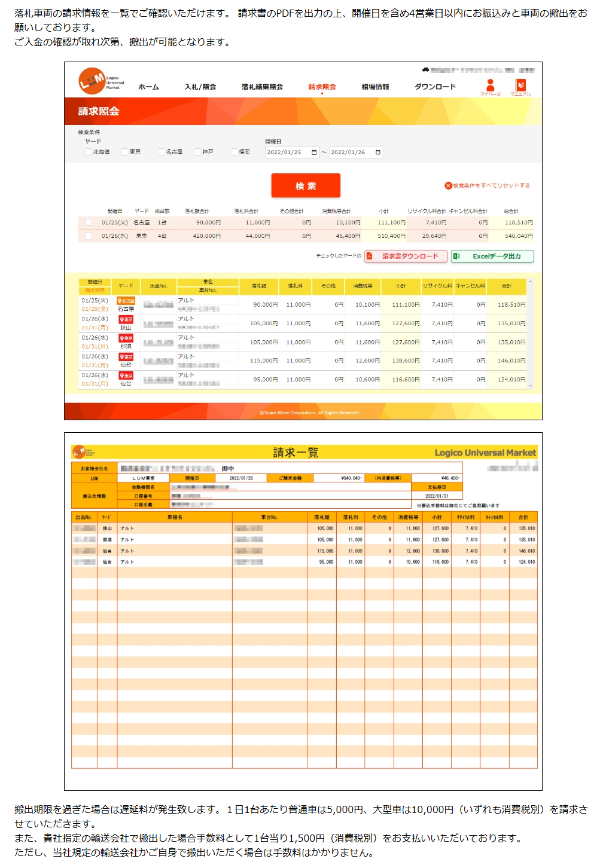Click the Excelデータ出力 button
The width and height of the screenshot is (606, 868).
tap(496, 256)
